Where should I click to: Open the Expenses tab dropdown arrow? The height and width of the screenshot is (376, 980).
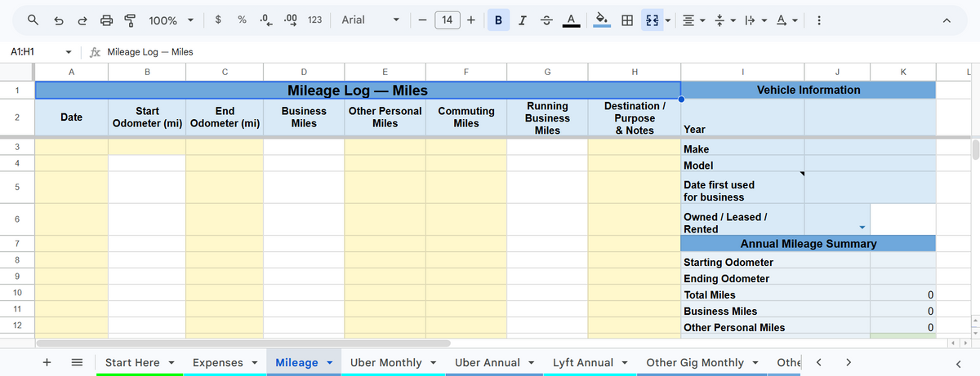pyautogui.click(x=254, y=363)
